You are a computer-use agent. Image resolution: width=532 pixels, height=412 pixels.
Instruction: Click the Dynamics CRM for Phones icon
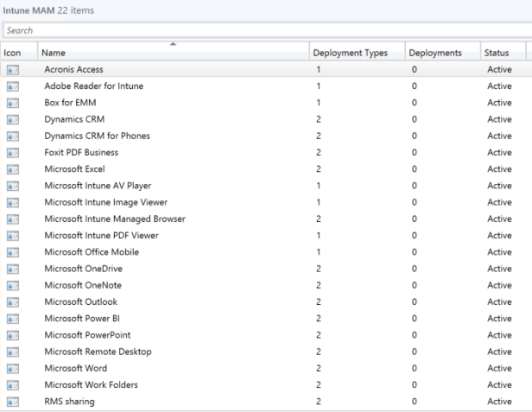click(13, 136)
